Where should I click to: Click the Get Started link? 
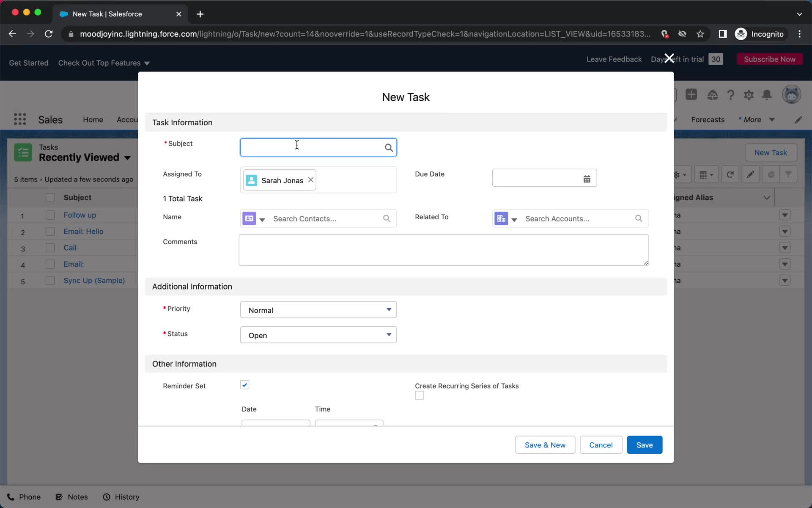point(29,63)
